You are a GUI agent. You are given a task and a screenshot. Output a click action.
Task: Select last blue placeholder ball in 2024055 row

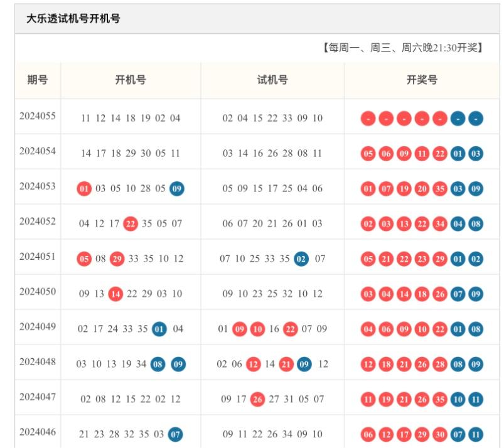pos(476,119)
